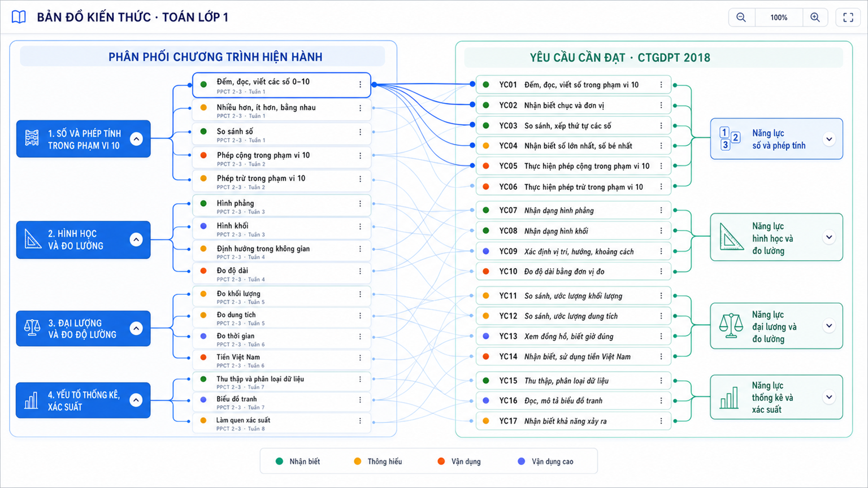
Task: Collapse the Số và phép tính topic
Action: click(x=136, y=139)
